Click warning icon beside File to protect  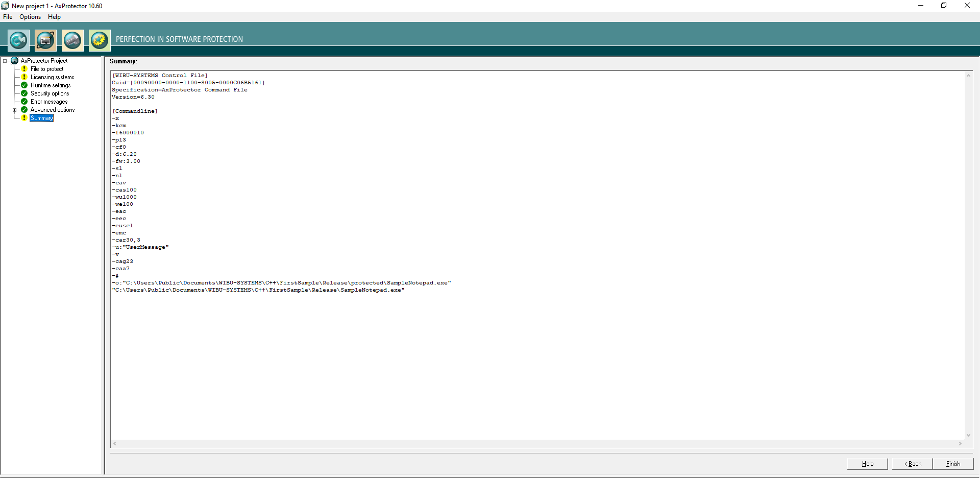pyautogui.click(x=24, y=69)
